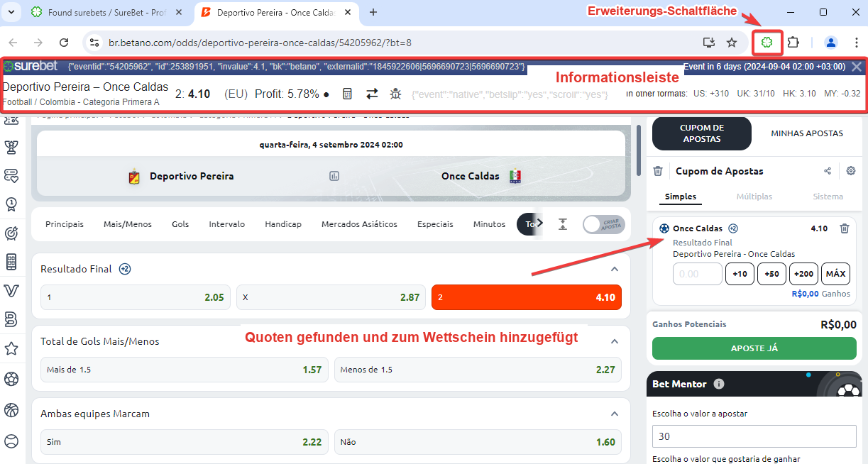Viewport: 868px width, 464px height.
Task: Click the bug report icon in surebet bar
Action: pos(395,94)
